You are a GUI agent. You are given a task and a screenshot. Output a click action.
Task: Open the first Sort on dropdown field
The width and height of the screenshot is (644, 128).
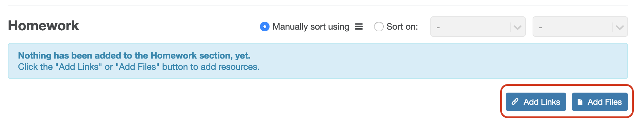478,27
